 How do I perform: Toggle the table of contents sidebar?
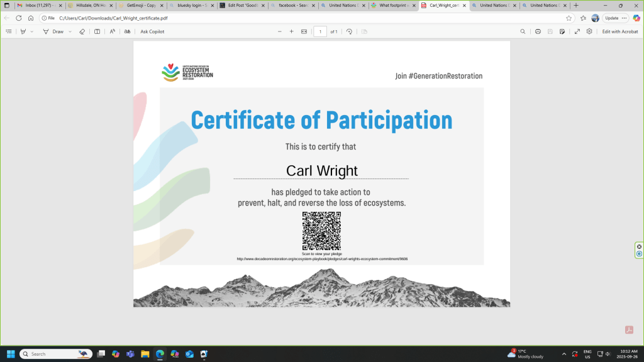(x=9, y=31)
